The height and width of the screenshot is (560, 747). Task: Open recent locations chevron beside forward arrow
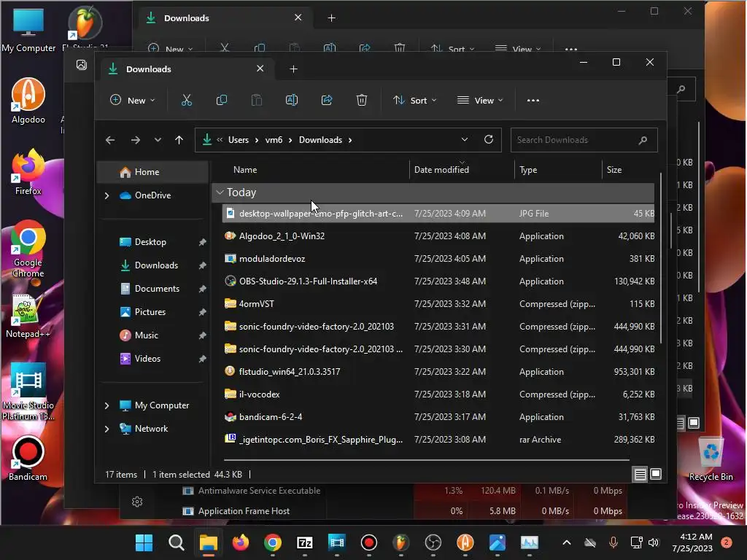158,140
